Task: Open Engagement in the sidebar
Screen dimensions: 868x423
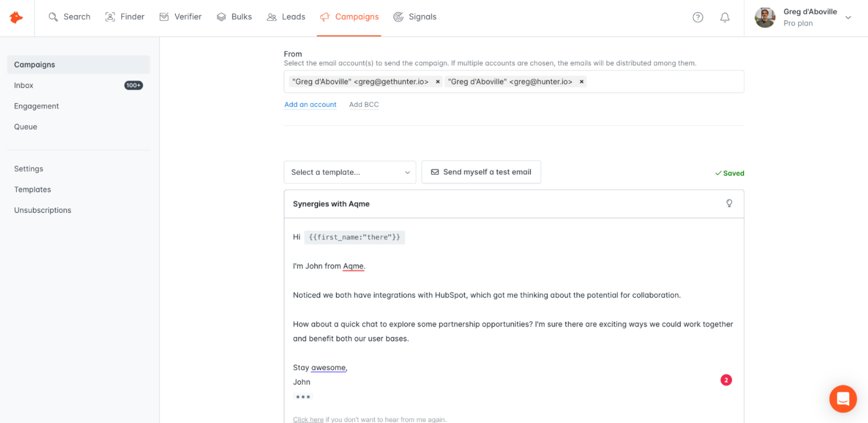Action: click(x=36, y=106)
